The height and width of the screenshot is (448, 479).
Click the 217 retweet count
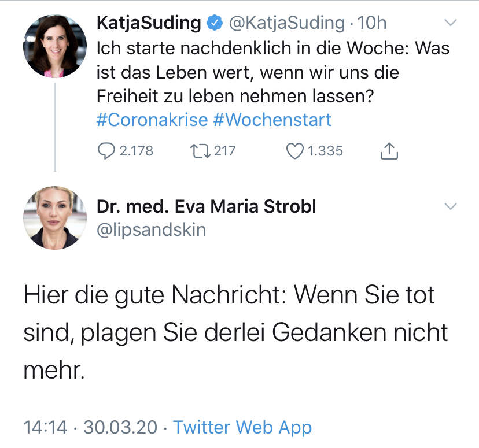[x=224, y=151]
